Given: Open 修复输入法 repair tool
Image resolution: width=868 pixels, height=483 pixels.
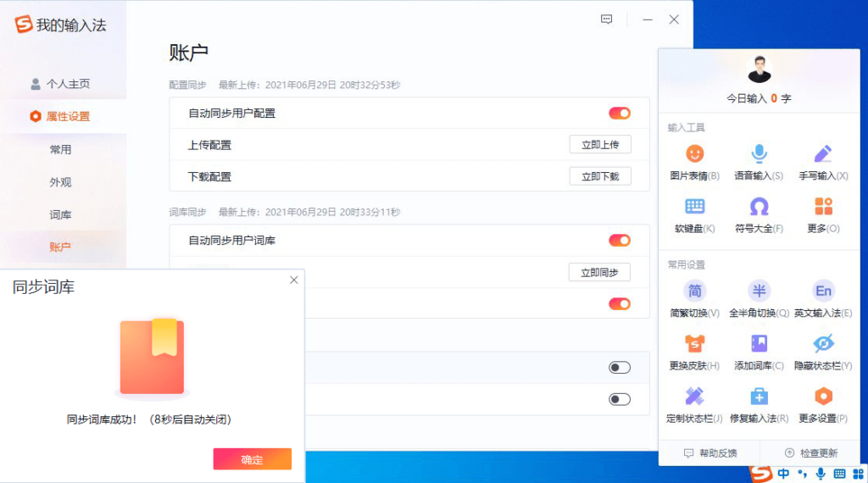Looking at the screenshot, I should coord(759,397).
